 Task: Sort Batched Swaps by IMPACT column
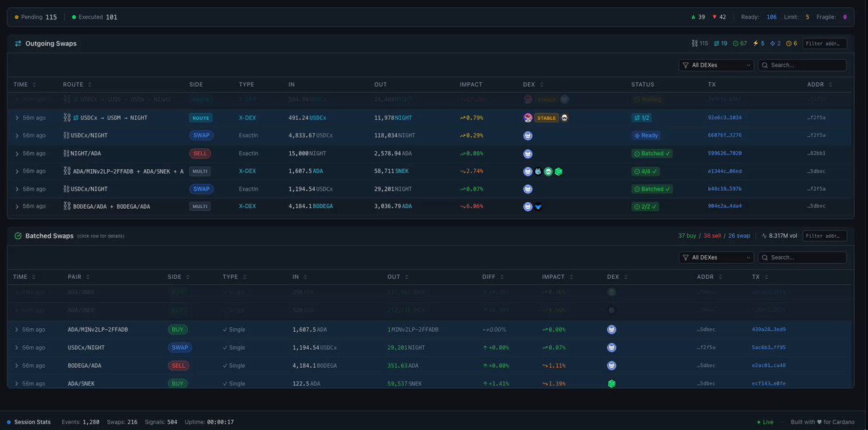coord(557,277)
